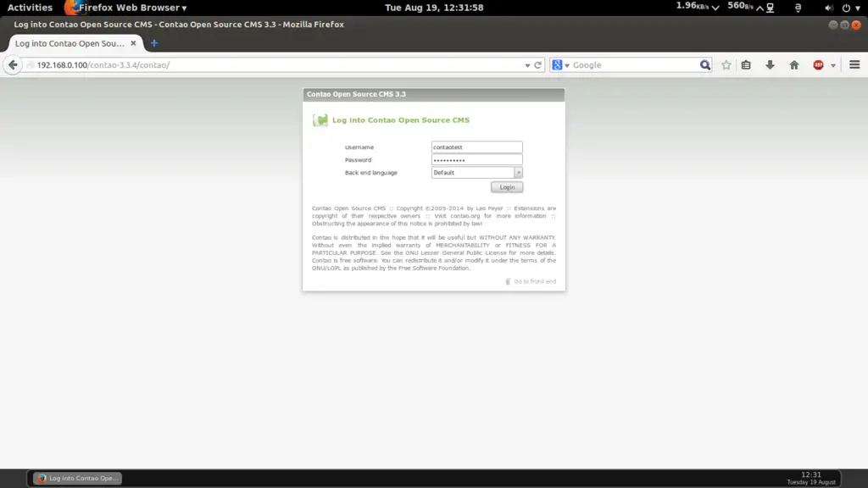Screen dimensions: 868x488
Task: Click the Firefox logo in top bar
Action: pos(71,8)
